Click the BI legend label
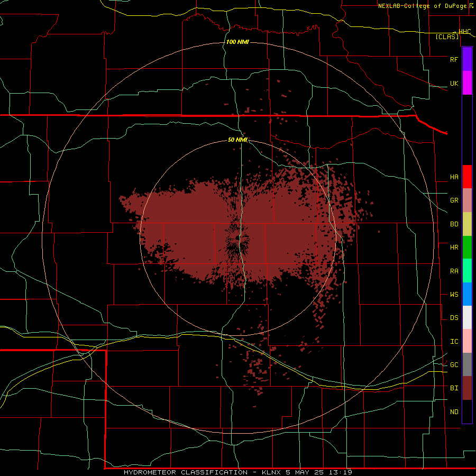Screen dimensions: 476x476 (x=454, y=388)
